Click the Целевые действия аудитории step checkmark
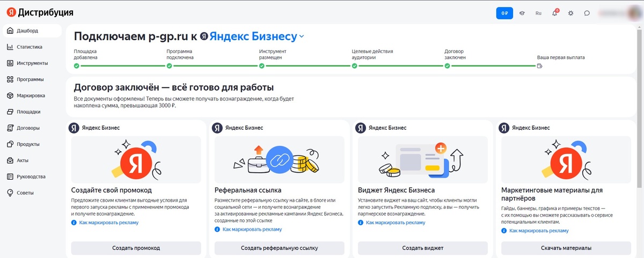The image size is (644, 258). pos(354,66)
